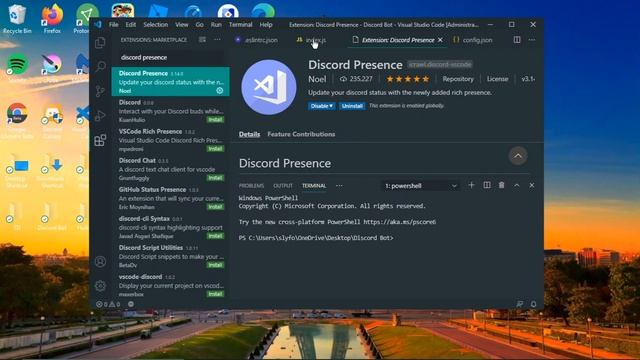Open the Run menu
This screenshot has width=640, height=360.
click(216, 24)
